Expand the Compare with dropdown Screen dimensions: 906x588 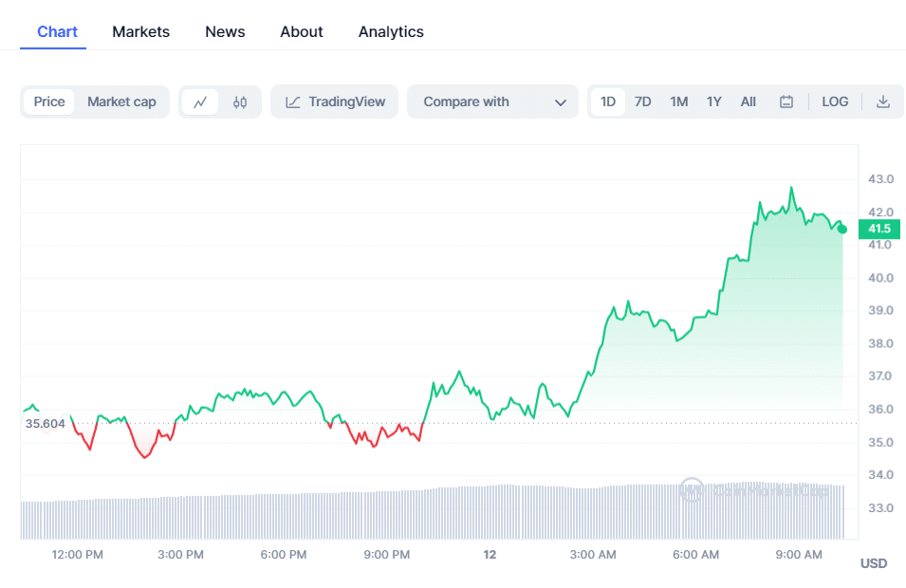click(492, 102)
